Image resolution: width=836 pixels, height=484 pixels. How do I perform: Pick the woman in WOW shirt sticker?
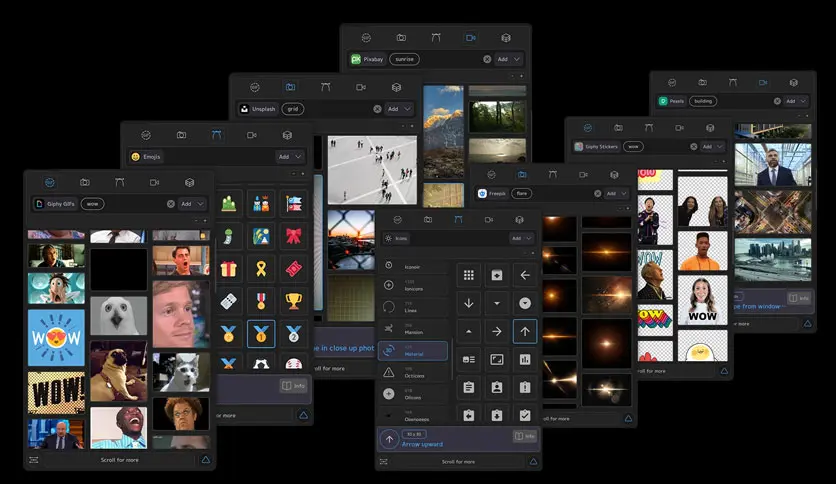[x=702, y=300]
